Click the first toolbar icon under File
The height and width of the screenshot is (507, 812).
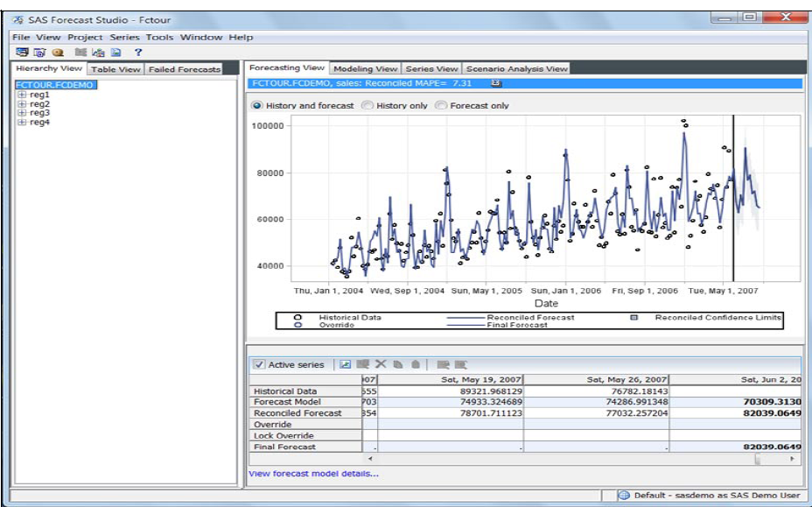22,53
